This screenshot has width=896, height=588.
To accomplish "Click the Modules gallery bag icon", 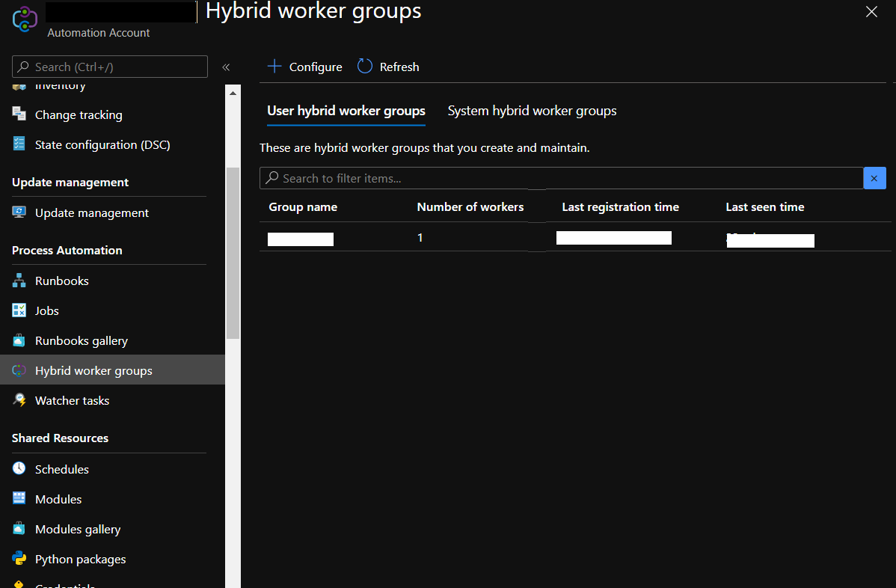I will click(19, 529).
